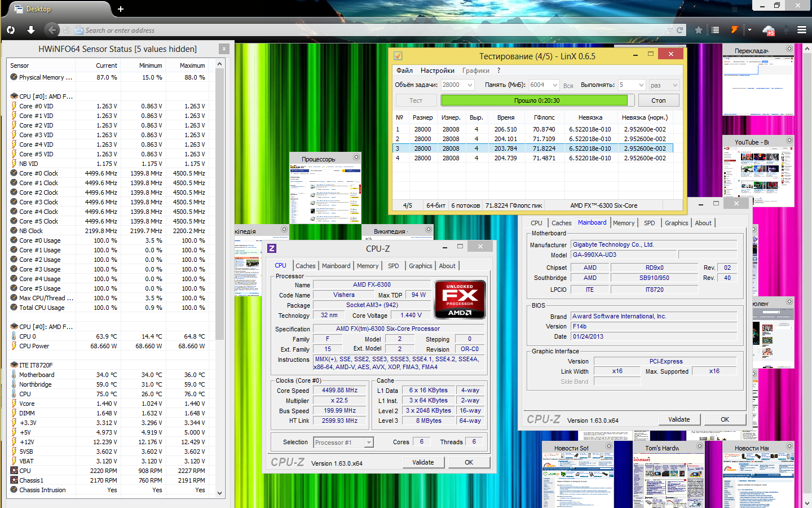Click OK in the front CPU-Z window
The image size is (812, 508).
coord(469,462)
